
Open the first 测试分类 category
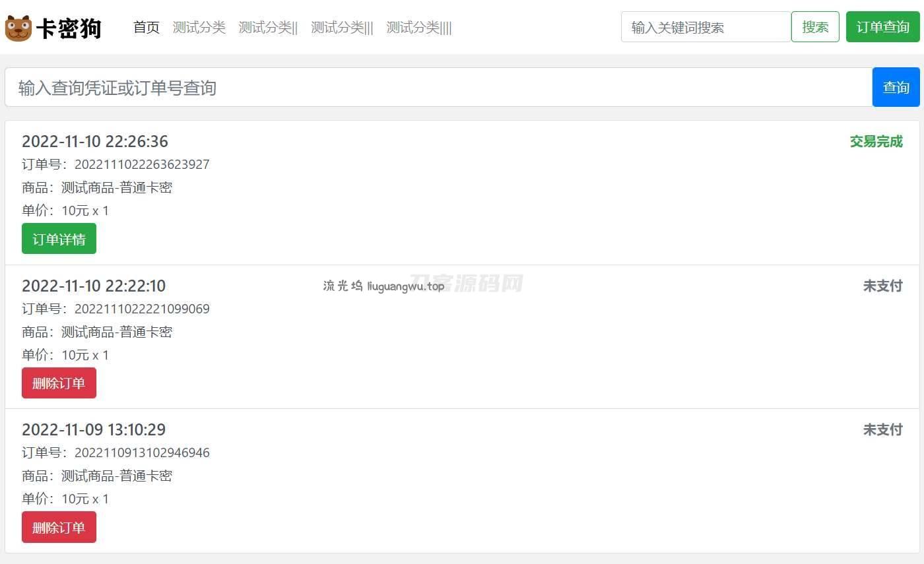199,27
